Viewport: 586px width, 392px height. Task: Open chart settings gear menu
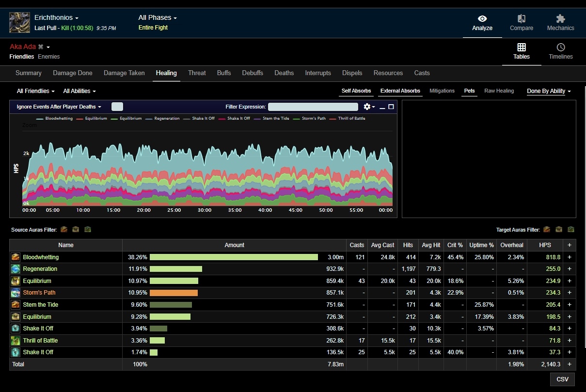[x=367, y=107]
